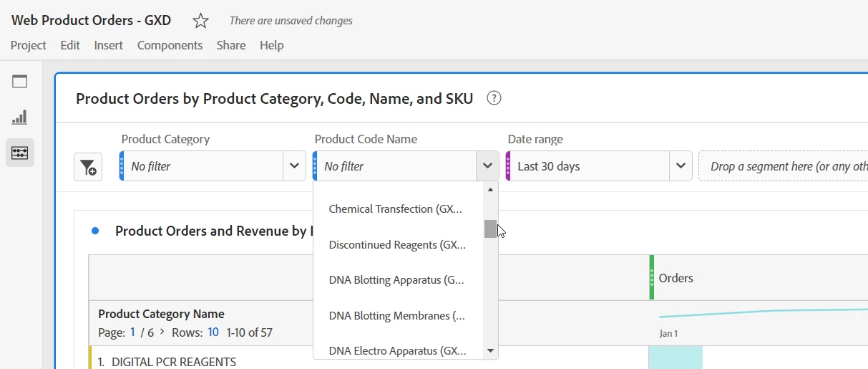Viewport: 868px width, 369px height.
Task: Open the Date range dropdown arrow
Action: point(681,166)
